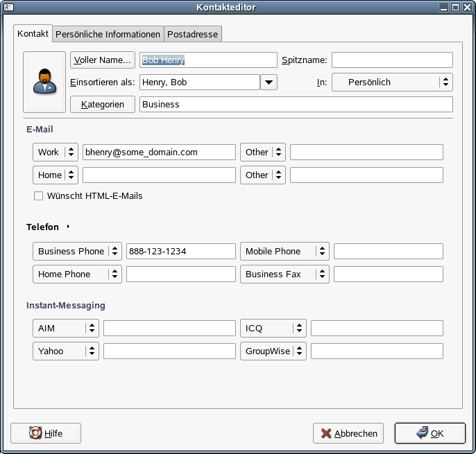Confirm with the OK button

coord(430,433)
